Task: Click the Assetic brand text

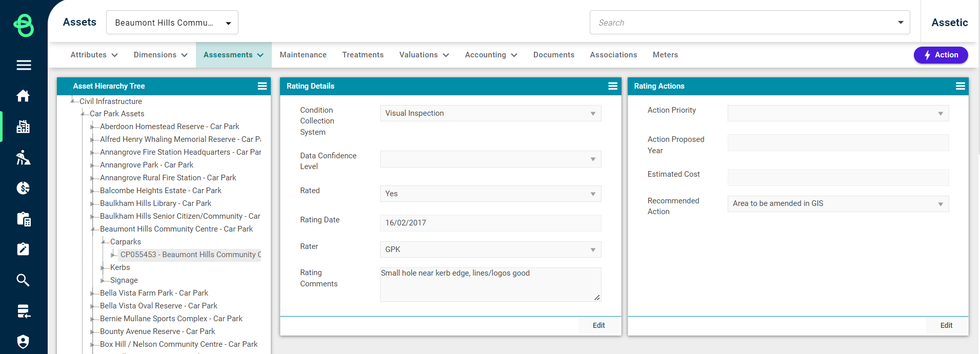Action: [x=950, y=23]
